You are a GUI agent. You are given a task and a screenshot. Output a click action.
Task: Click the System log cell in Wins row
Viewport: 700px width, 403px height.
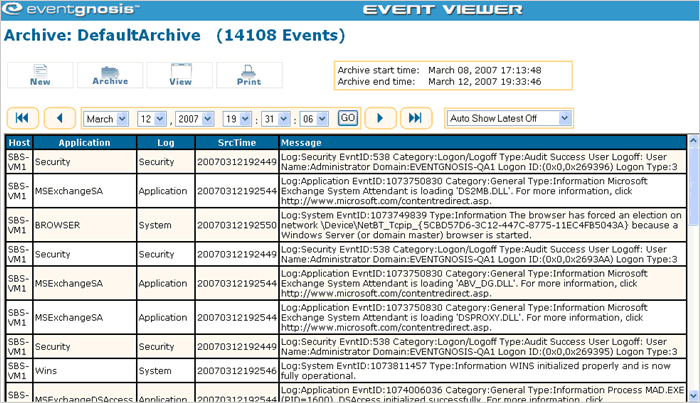point(166,370)
